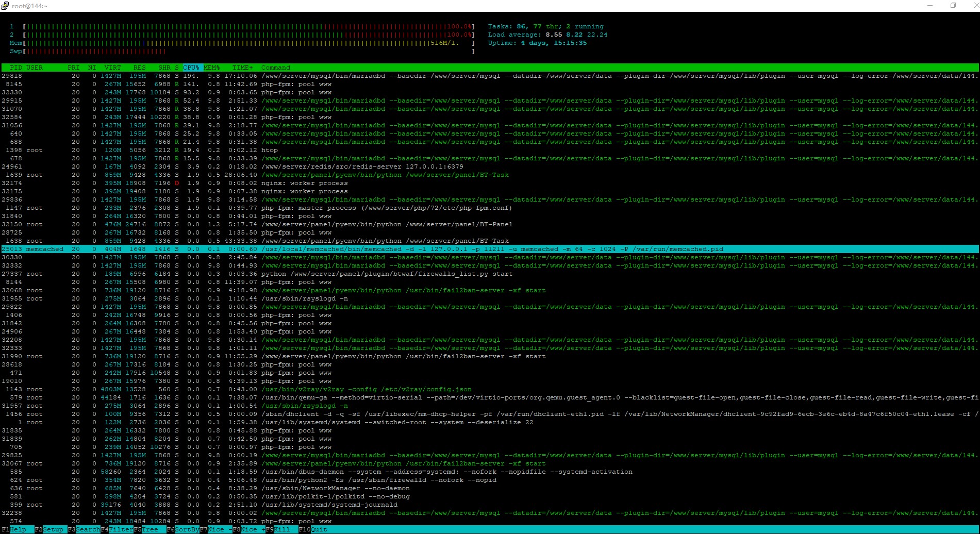Select BT-Task python row PID 1639
Image resolution: width=980 pixels, height=534 pixels.
(x=490, y=175)
